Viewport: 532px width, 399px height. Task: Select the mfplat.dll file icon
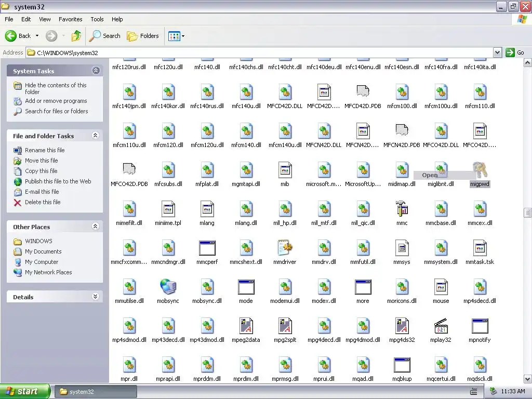pyautogui.click(x=207, y=170)
